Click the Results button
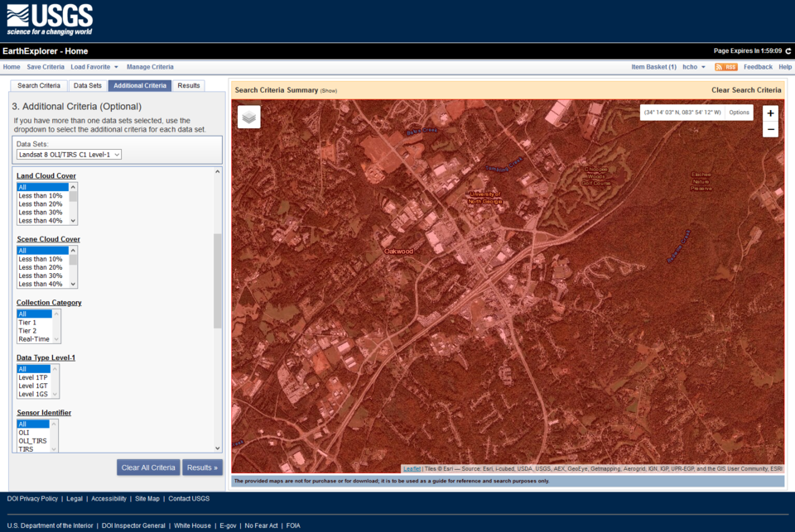 tap(202, 467)
